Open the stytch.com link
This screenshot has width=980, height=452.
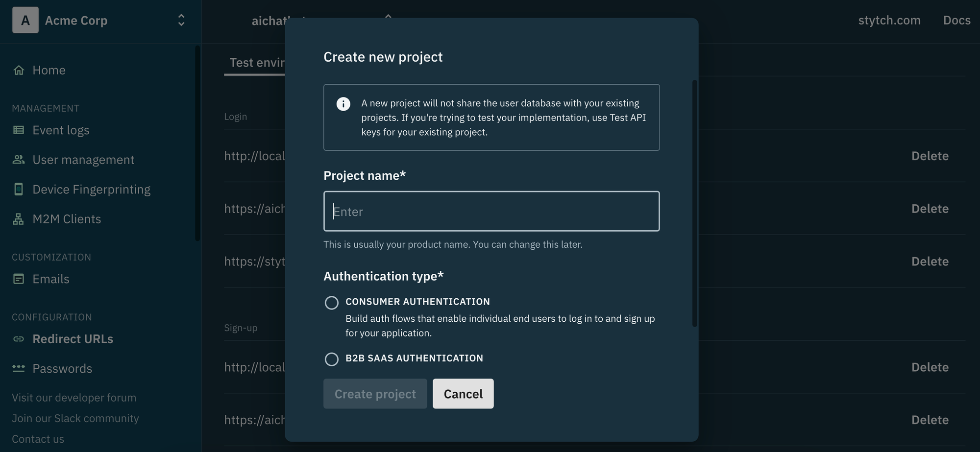point(889,20)
